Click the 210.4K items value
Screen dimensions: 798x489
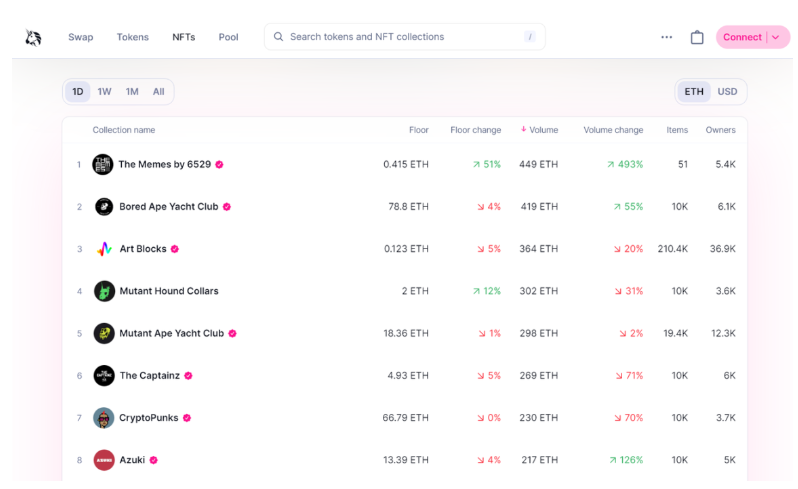click(673, 249)
